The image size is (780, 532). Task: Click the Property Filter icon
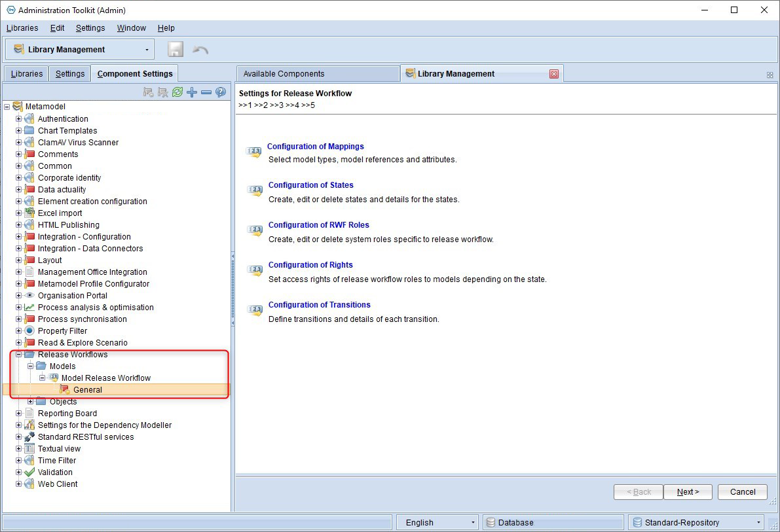[x=29, y=330]
